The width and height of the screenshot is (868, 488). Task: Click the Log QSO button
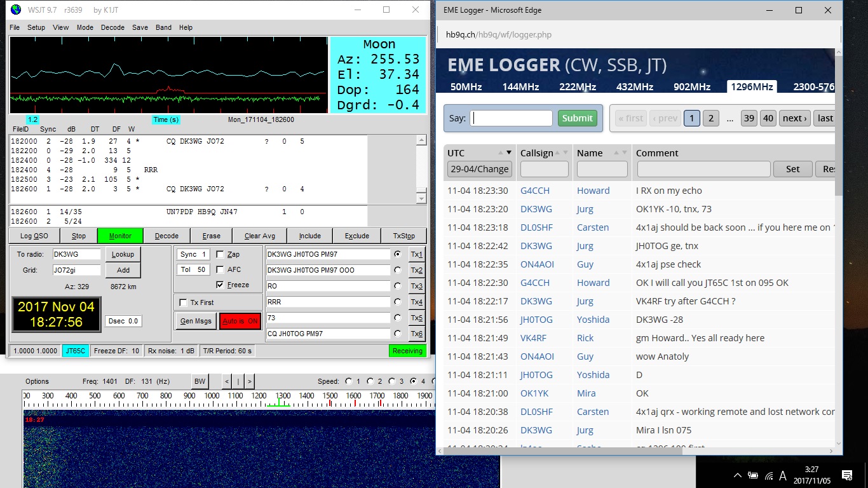(x=34, y=236)
